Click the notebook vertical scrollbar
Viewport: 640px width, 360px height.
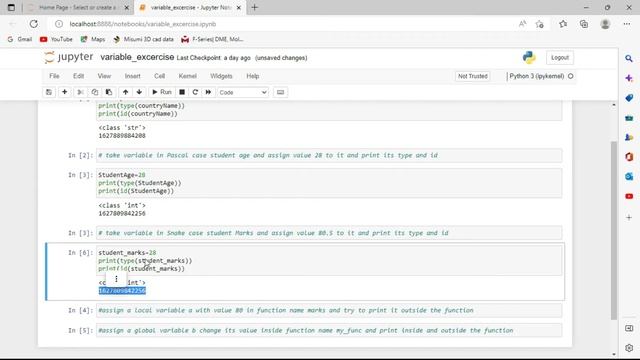[x=614, y=231]
